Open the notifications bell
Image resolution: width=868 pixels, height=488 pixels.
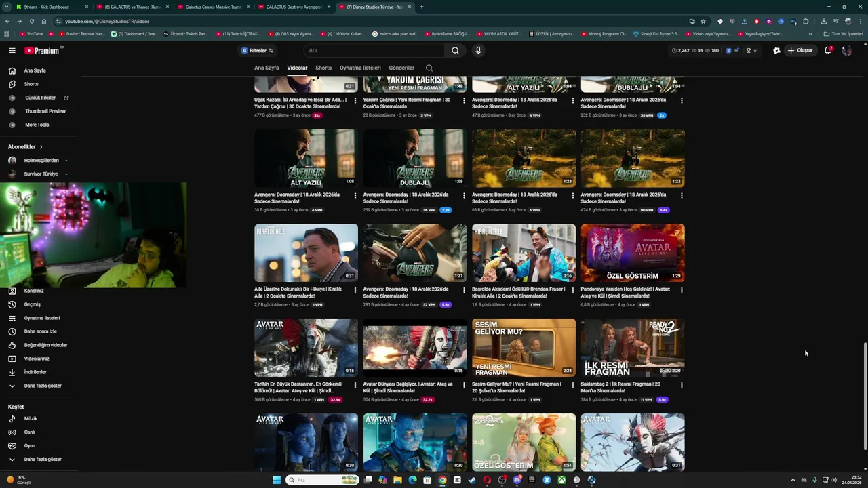point(828,50)
